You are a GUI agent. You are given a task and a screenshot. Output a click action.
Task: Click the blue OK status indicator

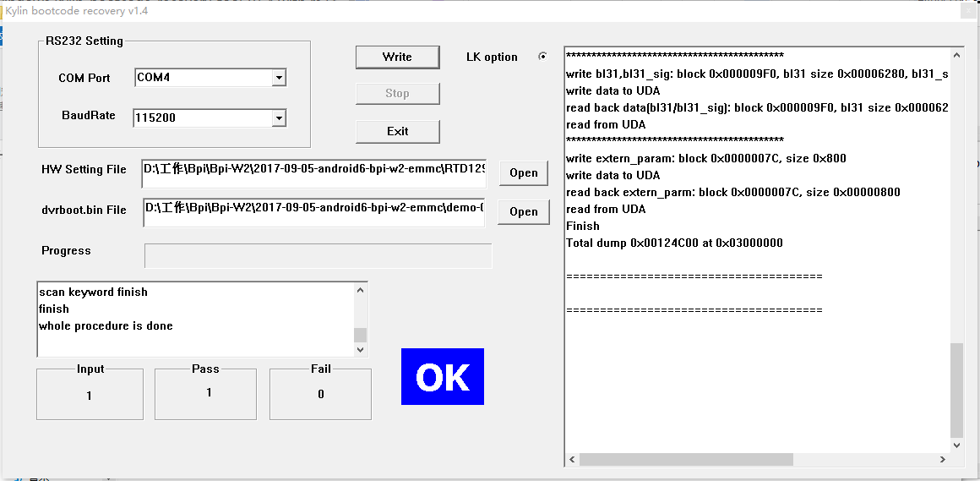click(x=442, y=377)
